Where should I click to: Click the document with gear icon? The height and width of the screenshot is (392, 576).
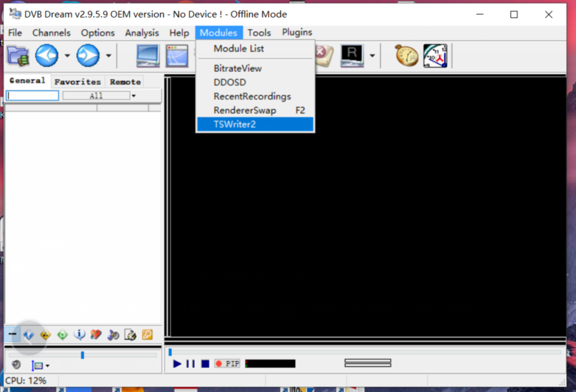tap(130, 335)
